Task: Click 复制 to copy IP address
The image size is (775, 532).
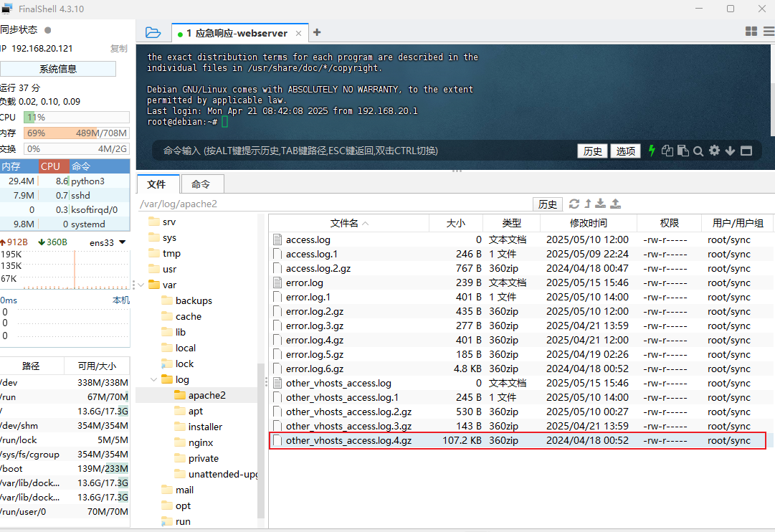Action: [x=118, y=49]
